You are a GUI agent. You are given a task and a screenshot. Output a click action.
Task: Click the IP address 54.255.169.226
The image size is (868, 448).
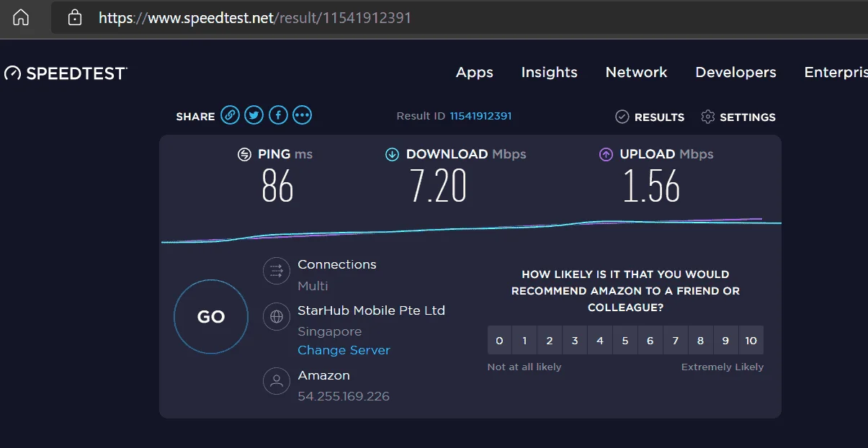344,396
